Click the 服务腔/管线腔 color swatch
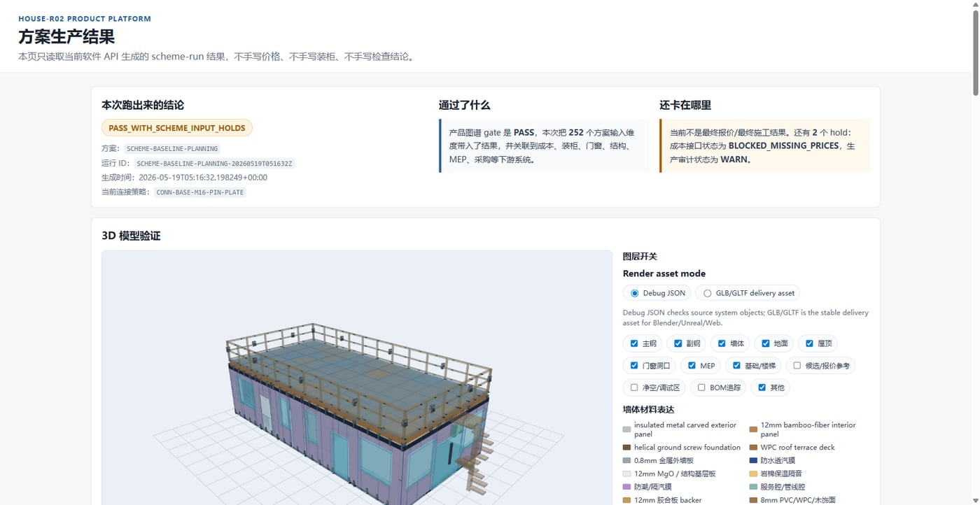This screenshot has height=505, width=980. point(753,487)
